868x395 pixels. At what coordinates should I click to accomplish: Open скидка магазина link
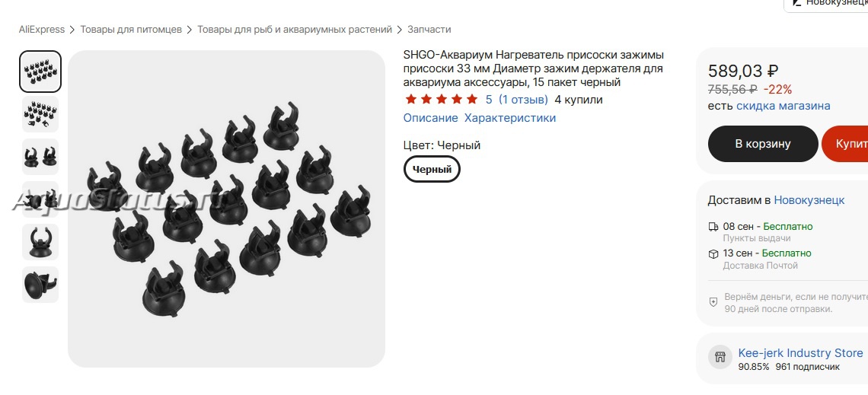click(783, 106)
